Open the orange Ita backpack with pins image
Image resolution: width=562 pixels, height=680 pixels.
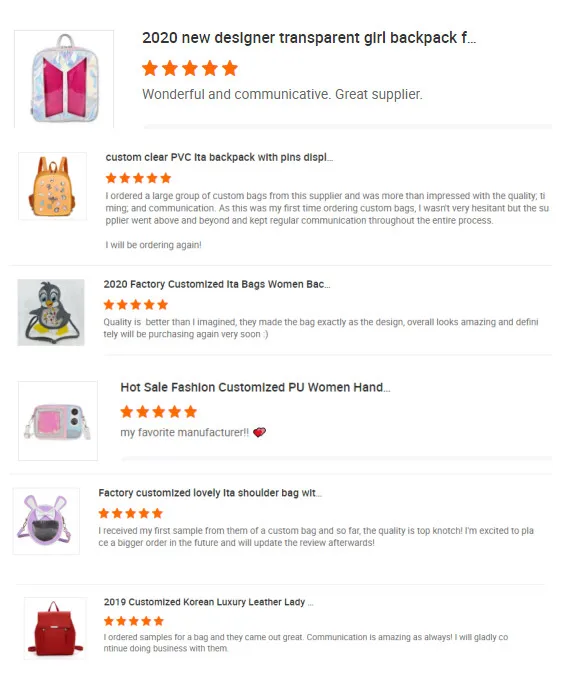pos(52,186)
